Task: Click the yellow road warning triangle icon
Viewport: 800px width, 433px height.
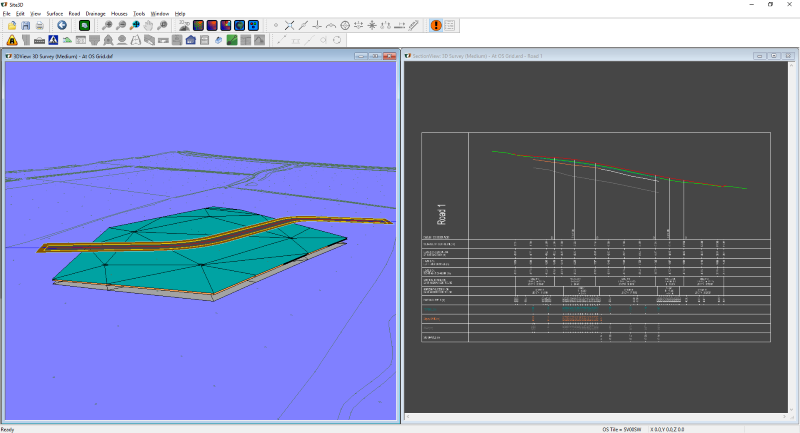Action: pos(12,40)
